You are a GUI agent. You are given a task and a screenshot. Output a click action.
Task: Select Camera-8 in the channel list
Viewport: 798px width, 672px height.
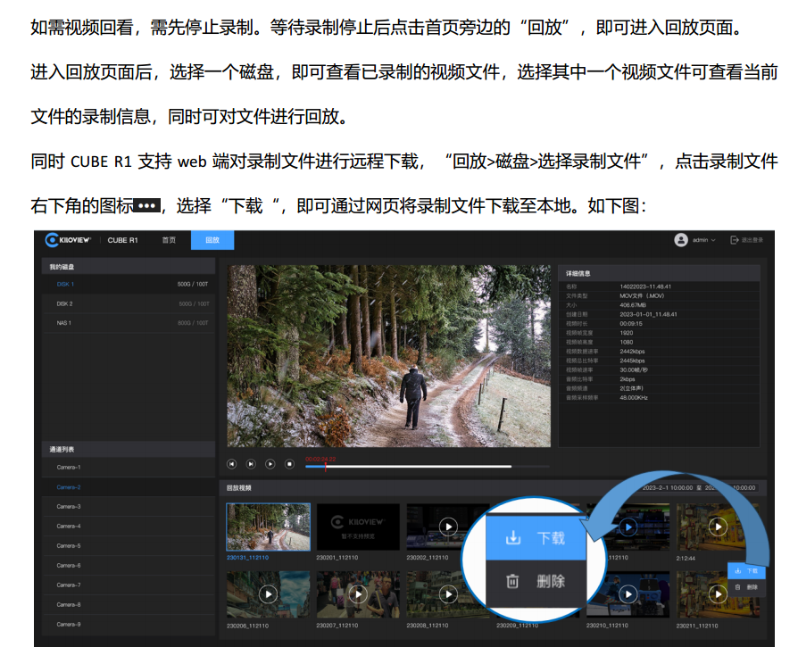[129, 605]
